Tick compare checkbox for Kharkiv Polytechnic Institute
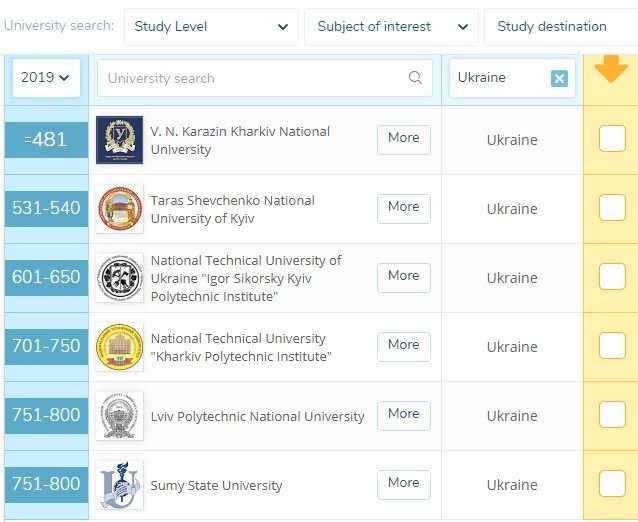This screenshot has width=638, height=522. click(x=612, y=345)
